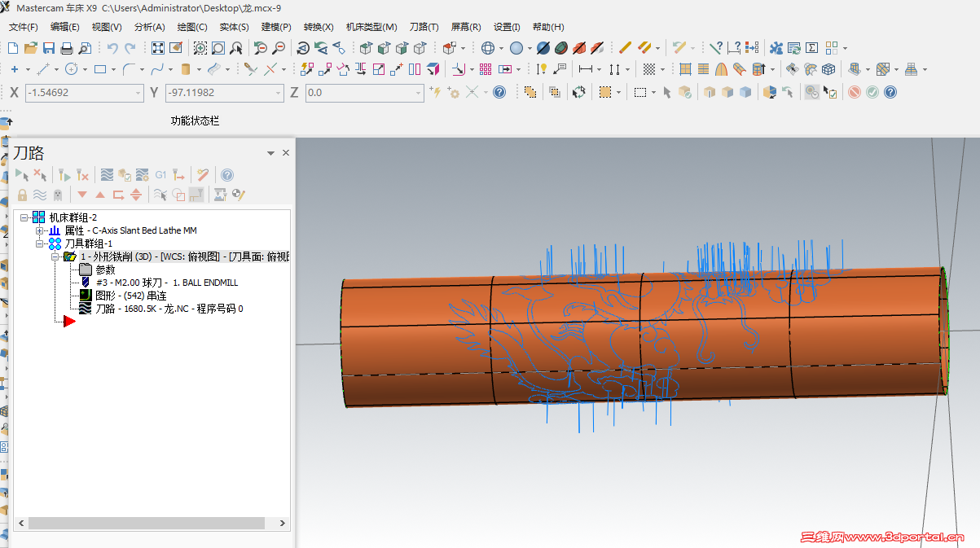
Task: Close the 刀路 panel
Action: pyautogui.click(x=286, y=153)
